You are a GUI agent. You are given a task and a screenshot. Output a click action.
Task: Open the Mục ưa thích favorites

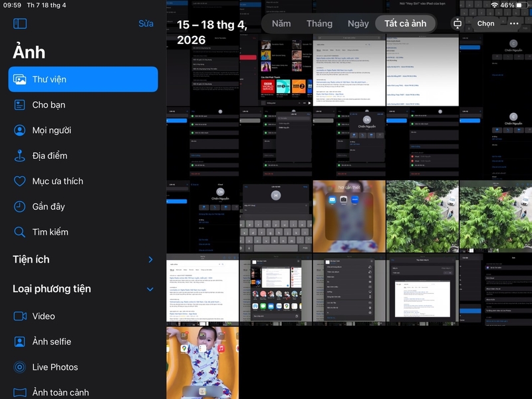(x=83, y=181)
